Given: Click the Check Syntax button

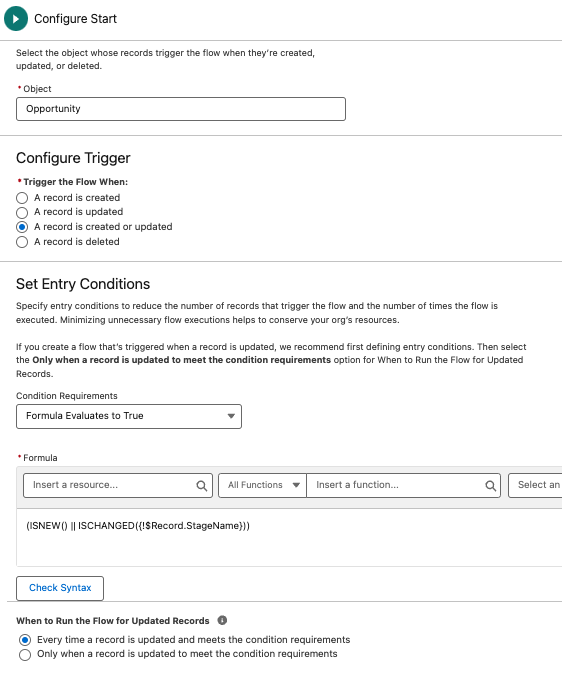Looking at the screenshot, I should (60, 588).
